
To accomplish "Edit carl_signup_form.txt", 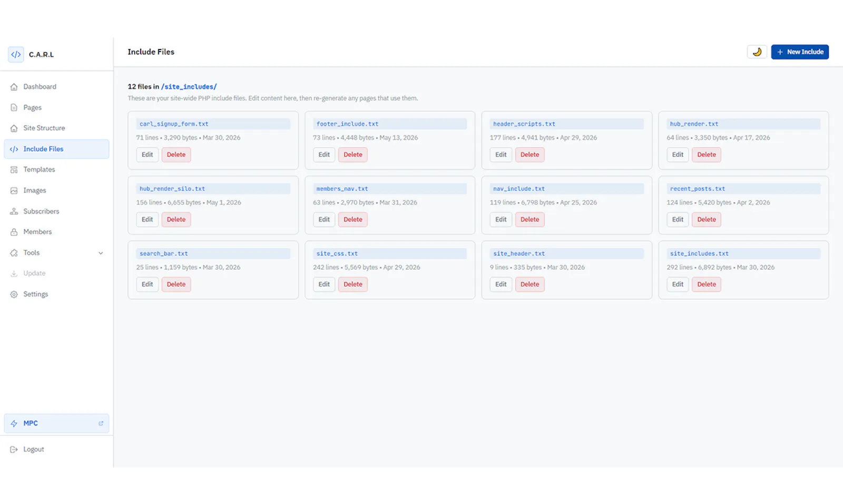I will (x=147, y=155).
